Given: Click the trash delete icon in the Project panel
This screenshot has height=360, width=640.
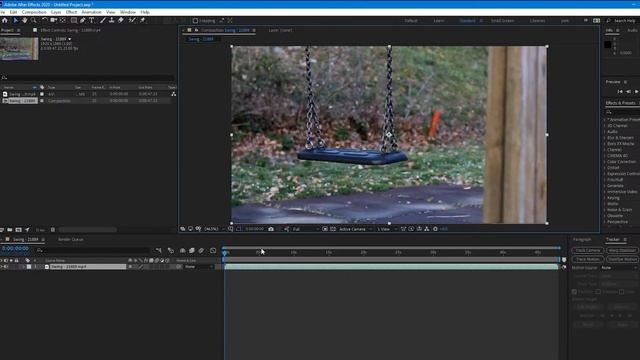Looking at the screenshot, I should (53, 230).
